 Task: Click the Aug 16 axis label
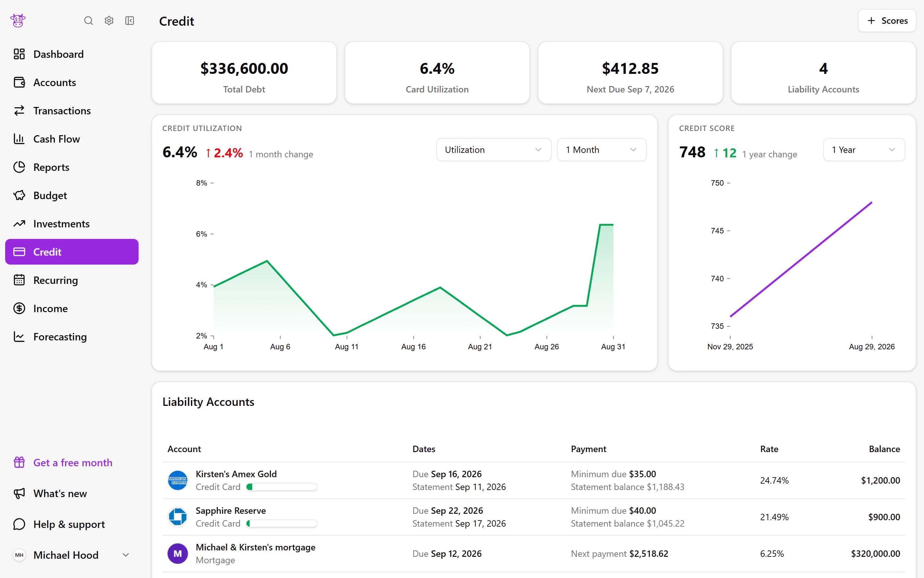tap(413, 347)
